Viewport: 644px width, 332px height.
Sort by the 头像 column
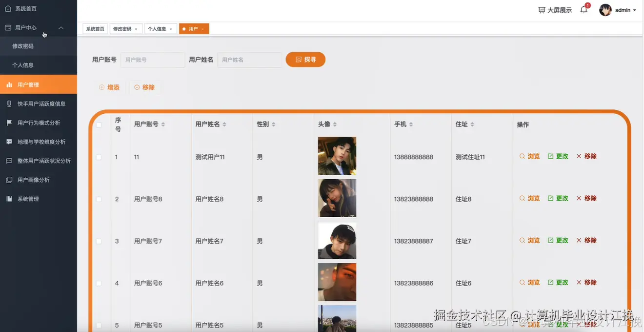(335, 124)
